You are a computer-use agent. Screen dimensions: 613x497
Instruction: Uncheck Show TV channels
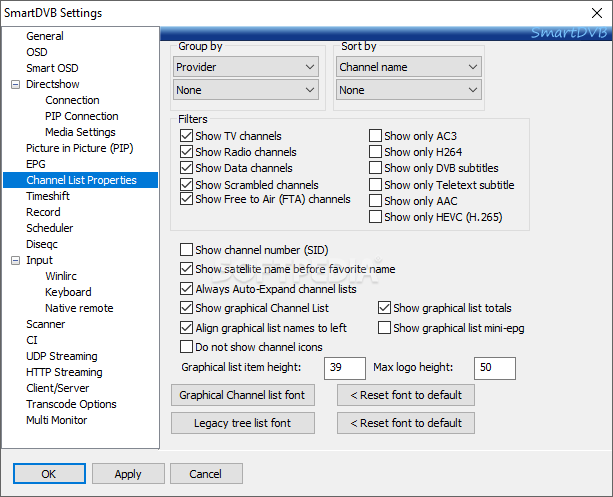point(186,136)
